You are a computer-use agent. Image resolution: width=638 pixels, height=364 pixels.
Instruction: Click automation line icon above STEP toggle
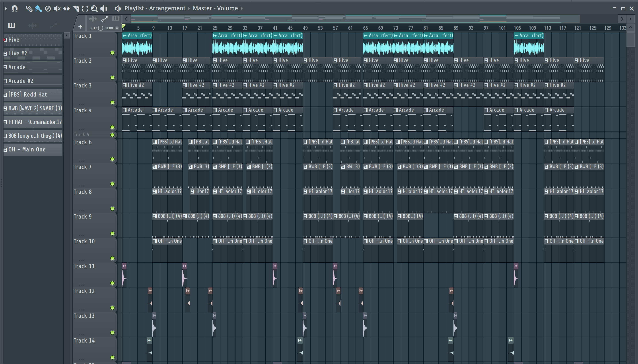(105, 19)
